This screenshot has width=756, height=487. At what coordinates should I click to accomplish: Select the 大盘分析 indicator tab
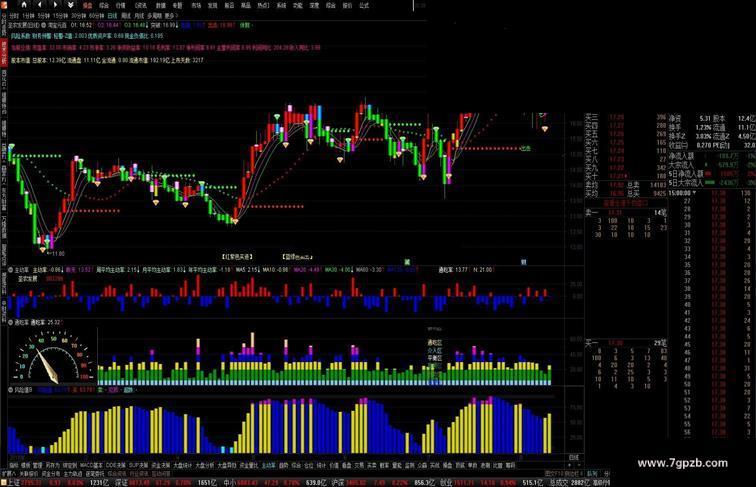pos(204,466)
